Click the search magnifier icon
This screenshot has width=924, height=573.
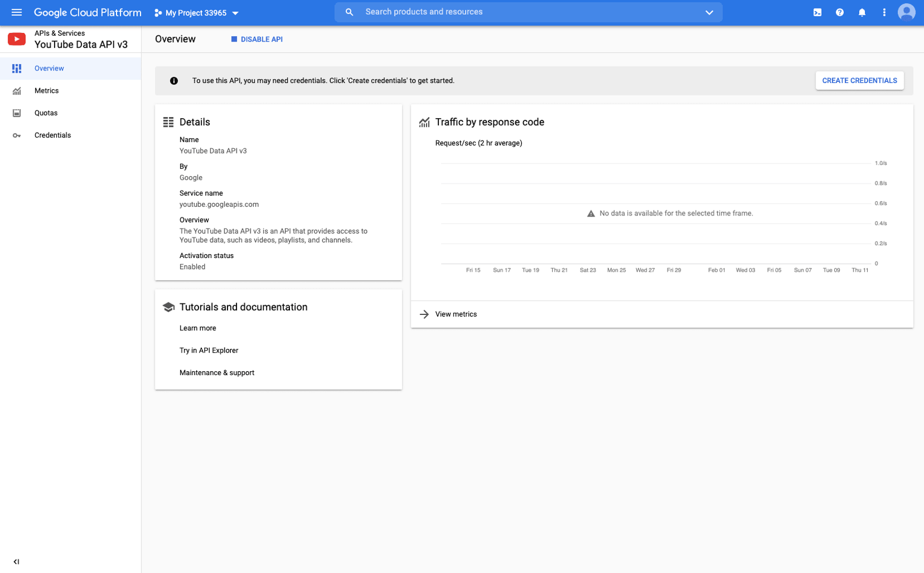pos(350,11)
